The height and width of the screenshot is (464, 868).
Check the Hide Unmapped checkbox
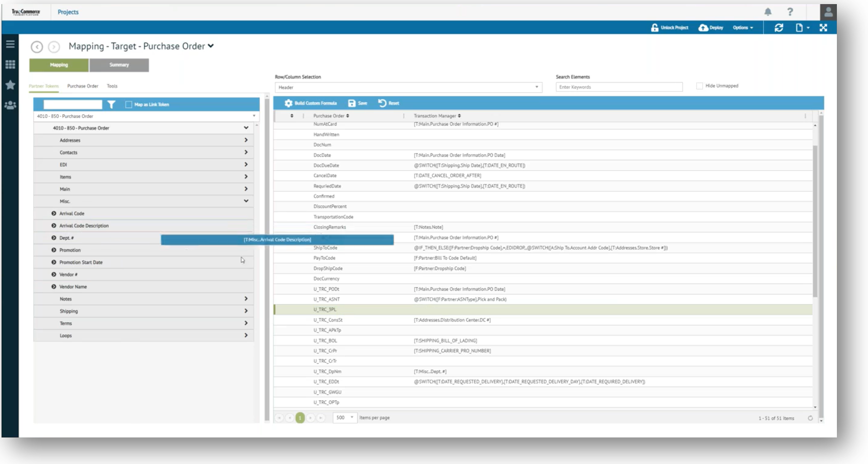tap(700, 86)
